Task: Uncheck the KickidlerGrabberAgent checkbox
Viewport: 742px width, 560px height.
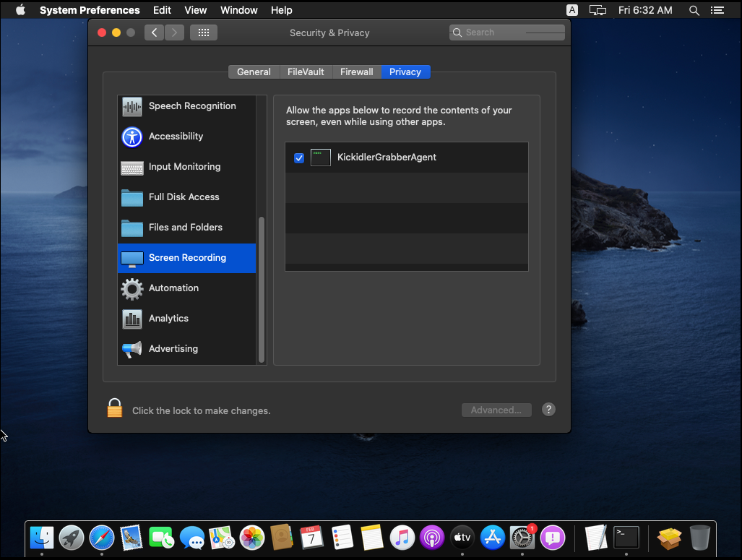Action: coord(299,158)
